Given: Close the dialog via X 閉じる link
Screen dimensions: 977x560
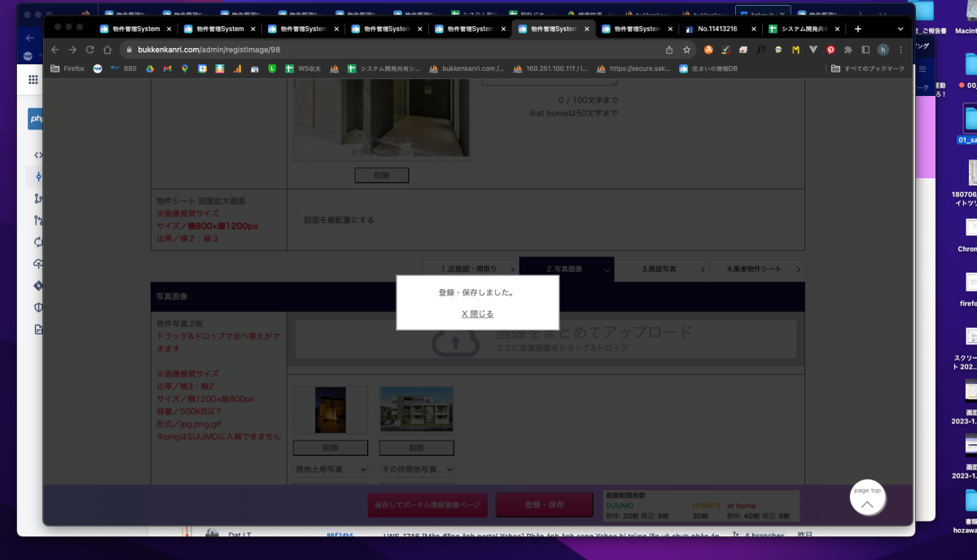Looking at the screenshot, I should (477, 313).
